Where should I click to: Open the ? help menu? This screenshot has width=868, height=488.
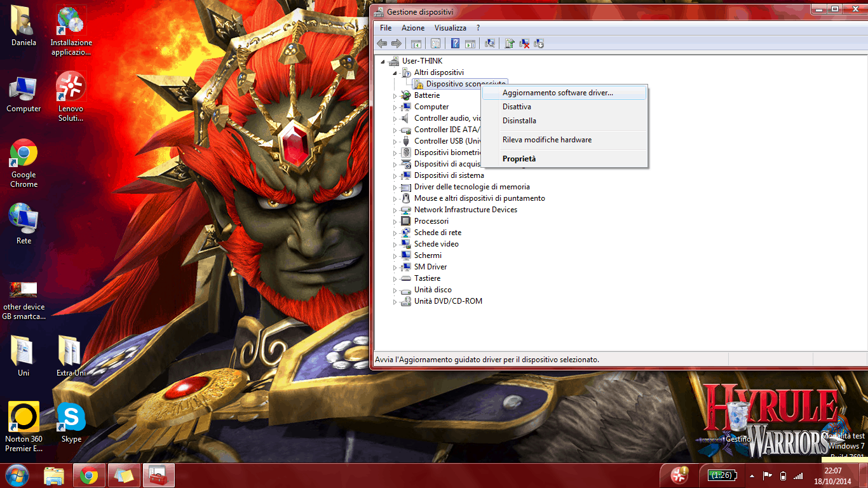point(478,28)
